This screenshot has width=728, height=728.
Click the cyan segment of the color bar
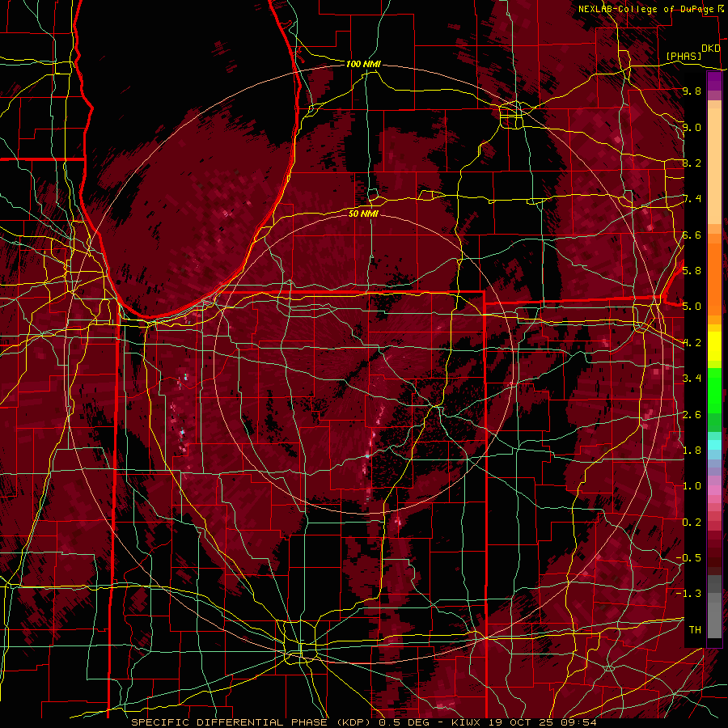click(714, 445)
